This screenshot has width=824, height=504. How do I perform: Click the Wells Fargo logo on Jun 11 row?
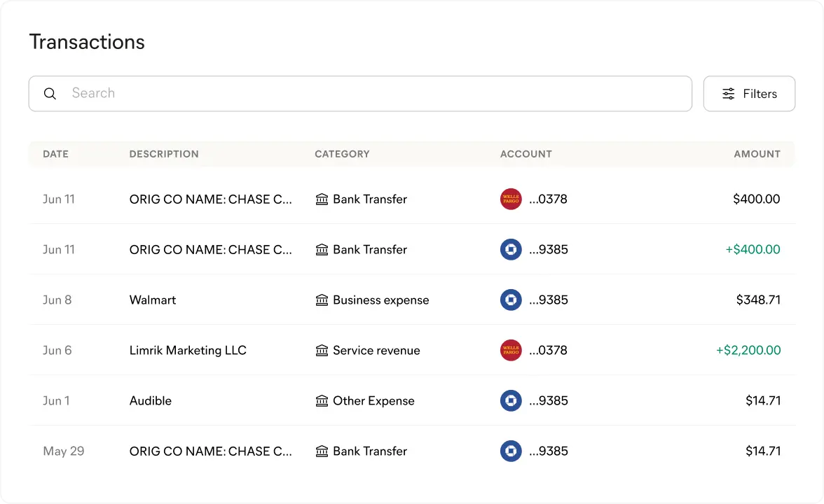[x=511, y=199]
